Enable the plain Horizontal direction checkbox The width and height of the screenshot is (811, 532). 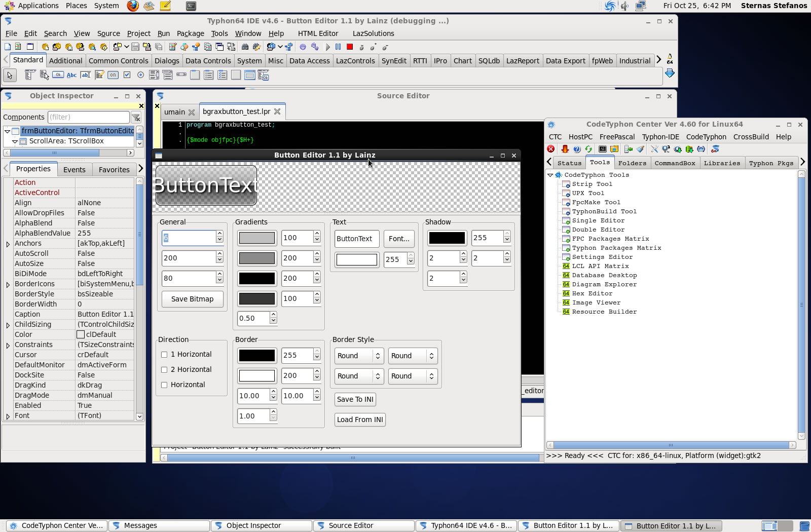click(x=164, y=385)
